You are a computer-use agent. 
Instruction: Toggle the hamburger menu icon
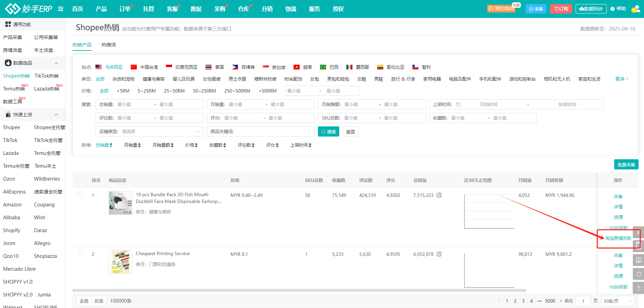pos(61,9)
